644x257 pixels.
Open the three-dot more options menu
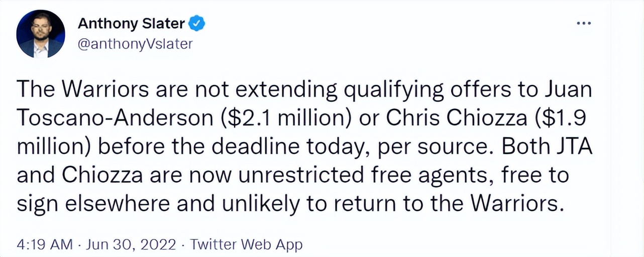584,24
